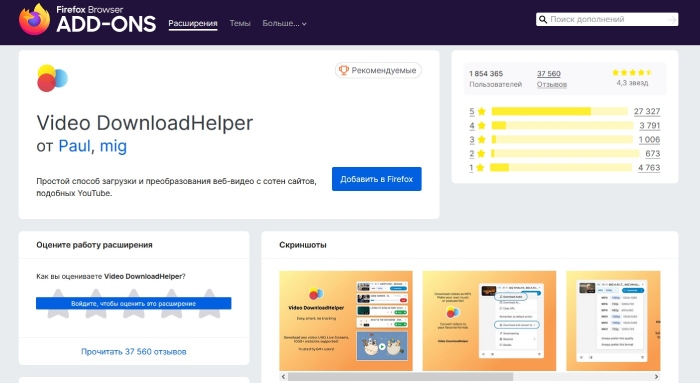Open the Firefox Add-ons logo homepage
The height and width of the screenshot is (383, 700).
88,19
